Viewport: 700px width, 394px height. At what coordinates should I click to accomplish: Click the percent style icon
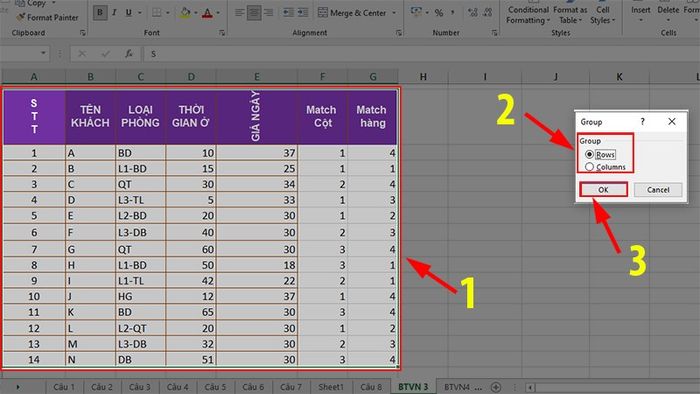(x=439, y=13)
